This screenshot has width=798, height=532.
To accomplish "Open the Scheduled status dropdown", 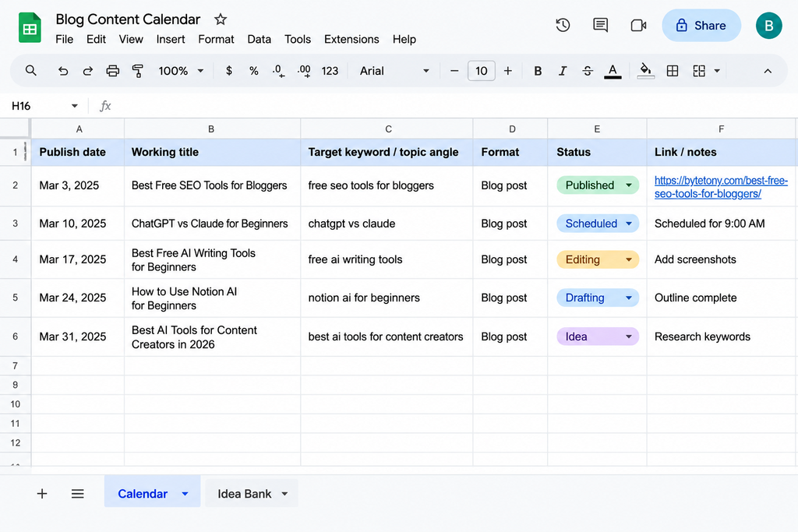I will click(629, 224).
